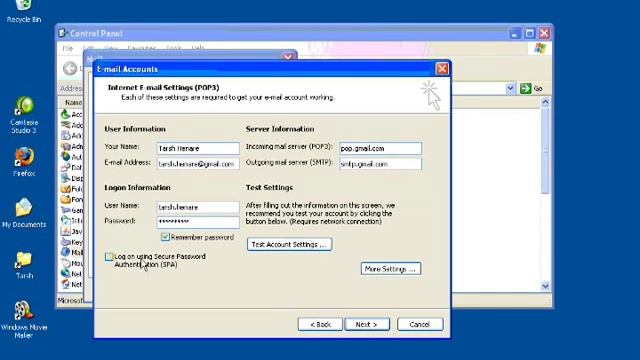Click the Control Panel Back arrow icon
640x360 pixels.
(70, 68)
